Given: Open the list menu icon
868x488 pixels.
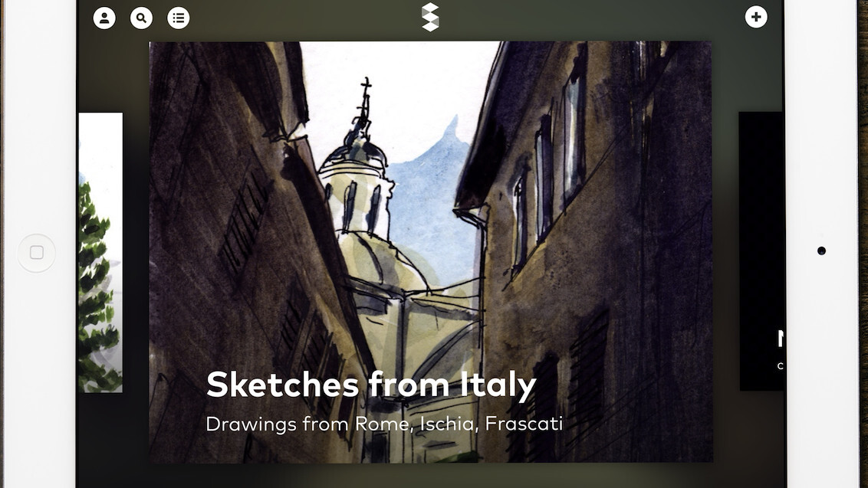Looking at the screenshot, I should coord(178,18).
